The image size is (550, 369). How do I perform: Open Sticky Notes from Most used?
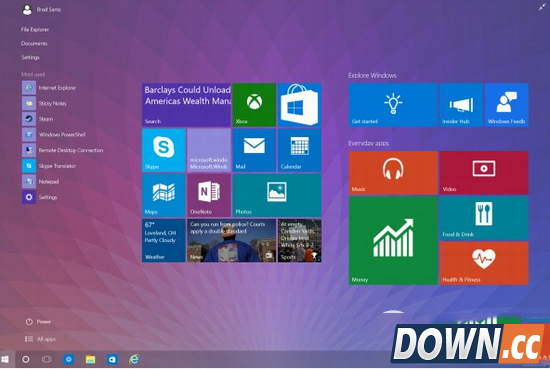click(x=45, y=103)
